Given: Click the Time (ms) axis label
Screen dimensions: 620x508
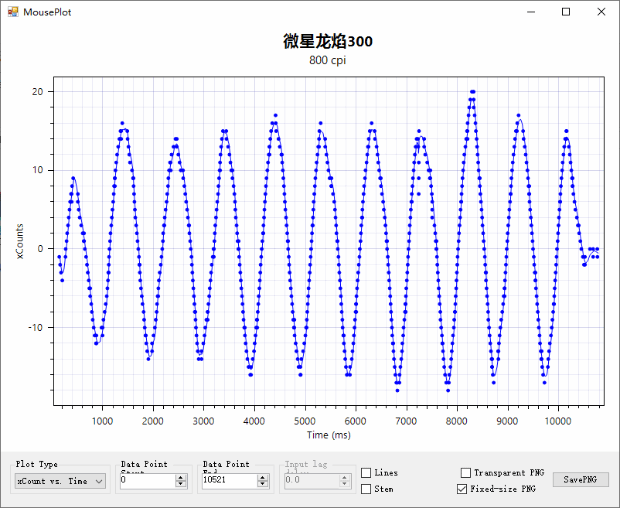Looking at the screenshot, I should [x=329, y=435].
